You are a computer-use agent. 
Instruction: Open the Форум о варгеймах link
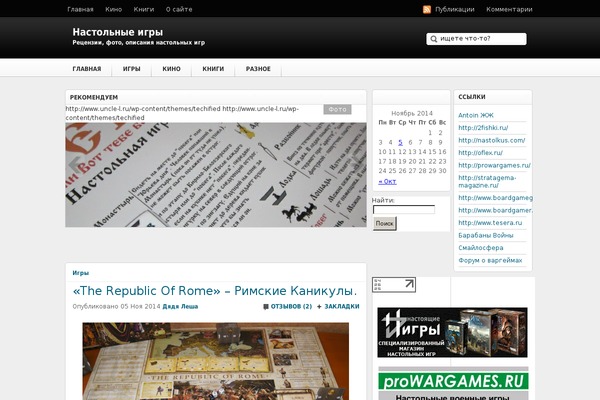point(490,260)
